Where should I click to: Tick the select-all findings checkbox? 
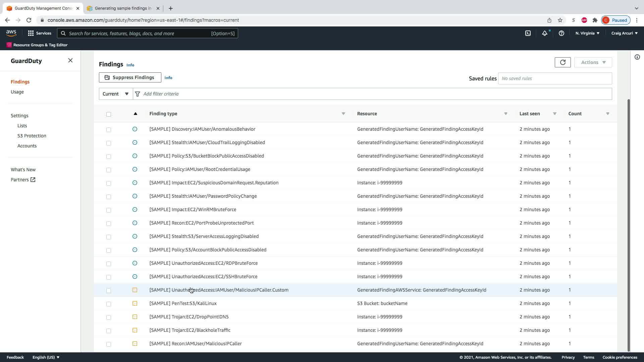tap(109, 114)
